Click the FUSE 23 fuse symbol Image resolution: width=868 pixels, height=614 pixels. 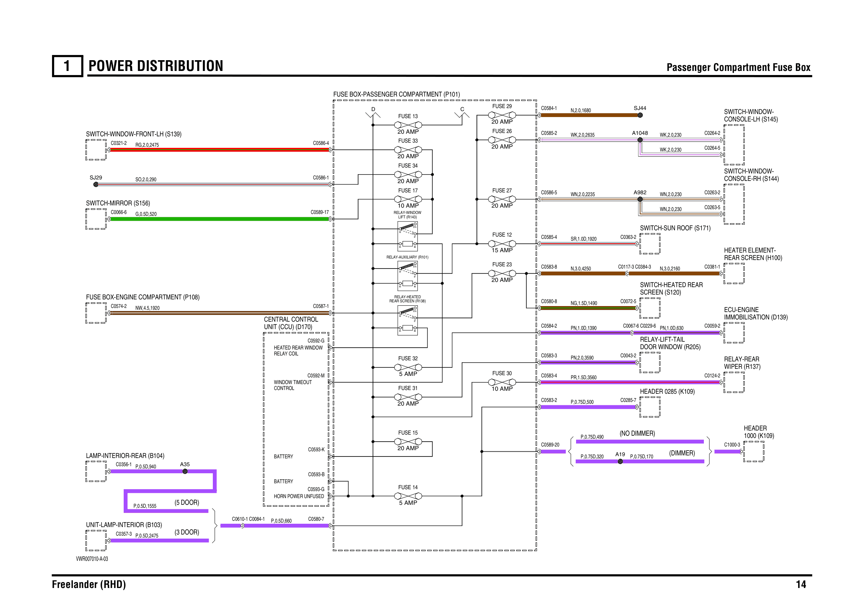(502, 273)
